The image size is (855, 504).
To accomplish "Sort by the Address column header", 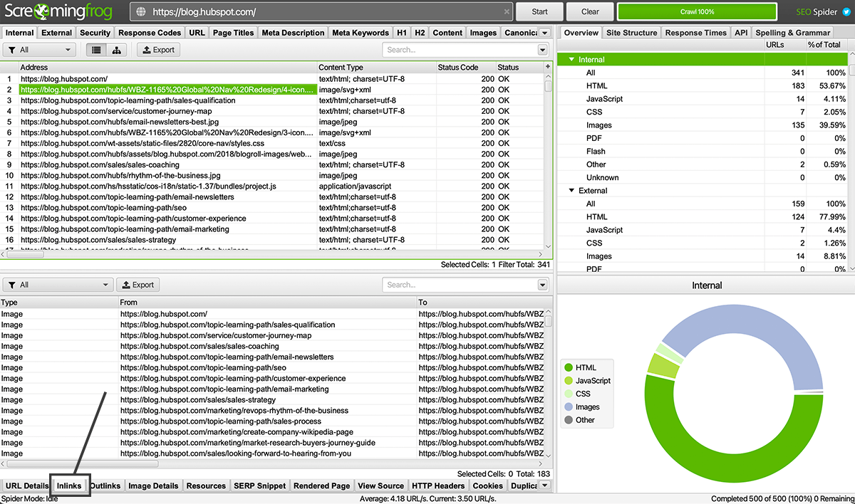I will [x=167, y=68].
